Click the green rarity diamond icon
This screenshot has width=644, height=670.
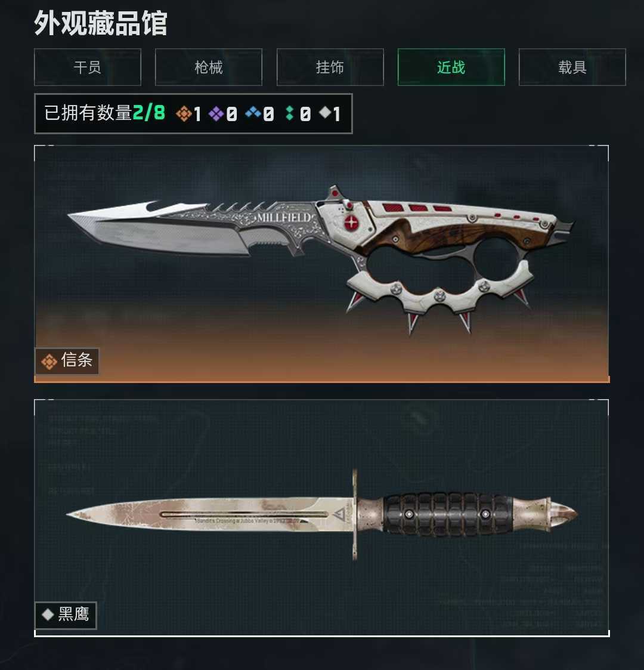click(290, 113)
